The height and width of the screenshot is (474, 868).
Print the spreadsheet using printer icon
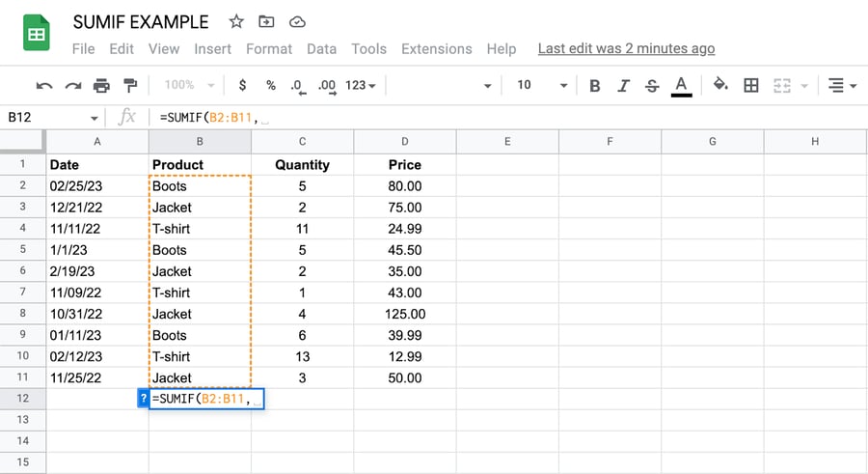coord(101,85)
